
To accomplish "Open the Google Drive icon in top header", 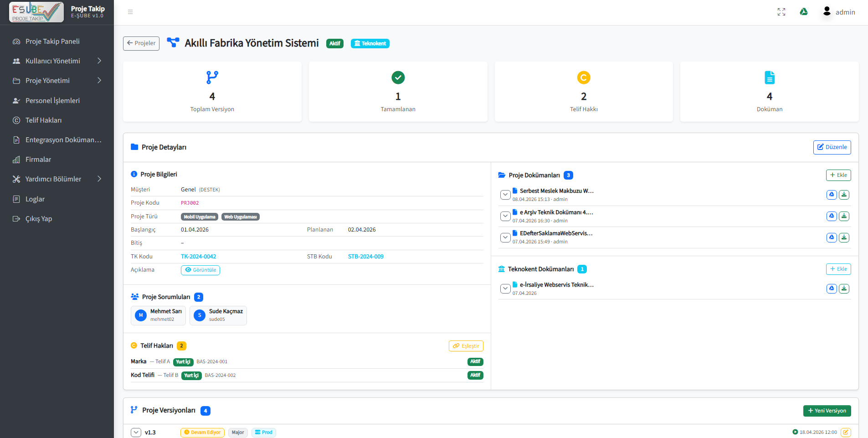I will coord(804,12).
